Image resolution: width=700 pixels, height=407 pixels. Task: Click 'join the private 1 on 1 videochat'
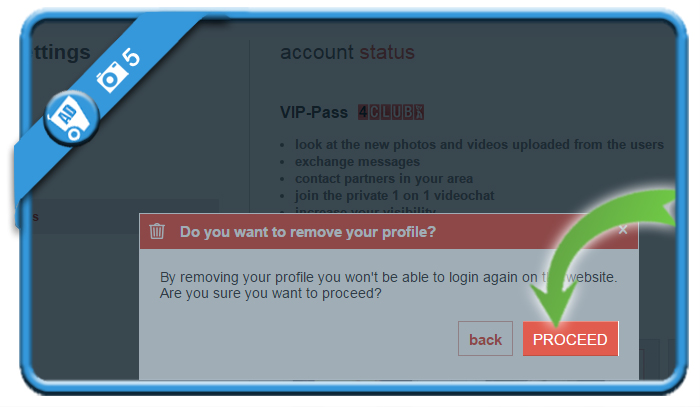point(394,195)
